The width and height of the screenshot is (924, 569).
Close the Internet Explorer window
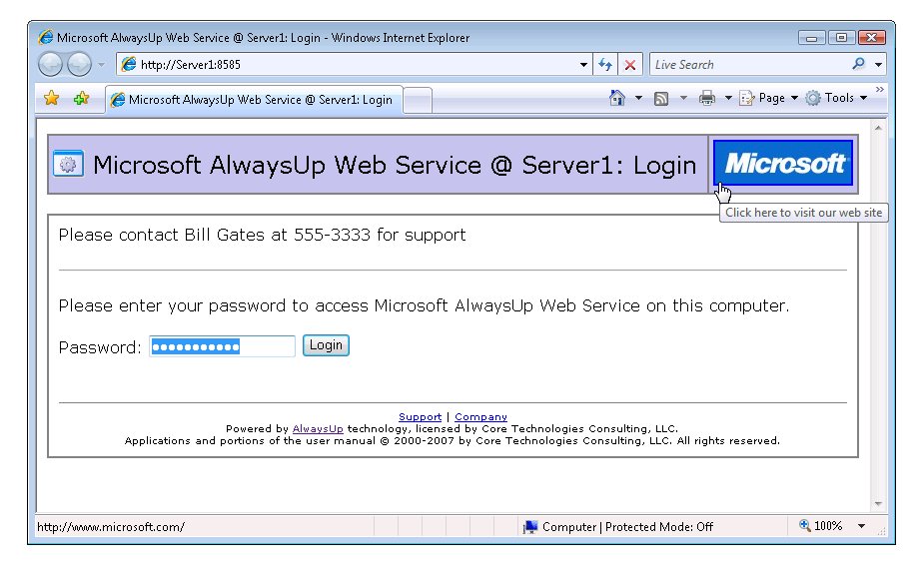click(x=871, y=38)
